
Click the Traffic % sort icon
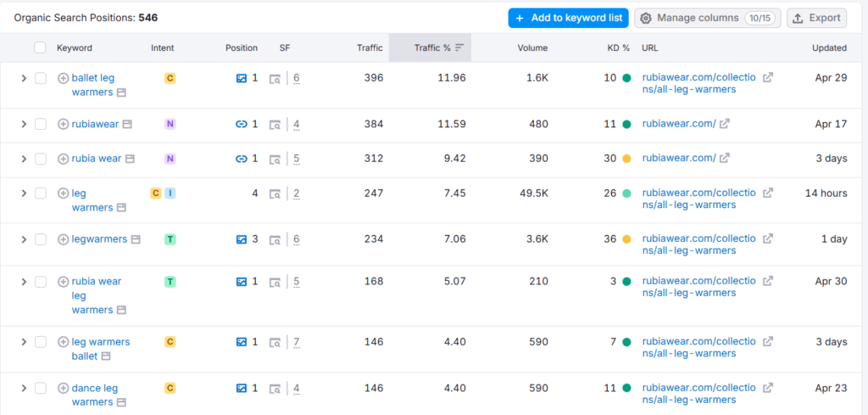(x=459, y=48)
